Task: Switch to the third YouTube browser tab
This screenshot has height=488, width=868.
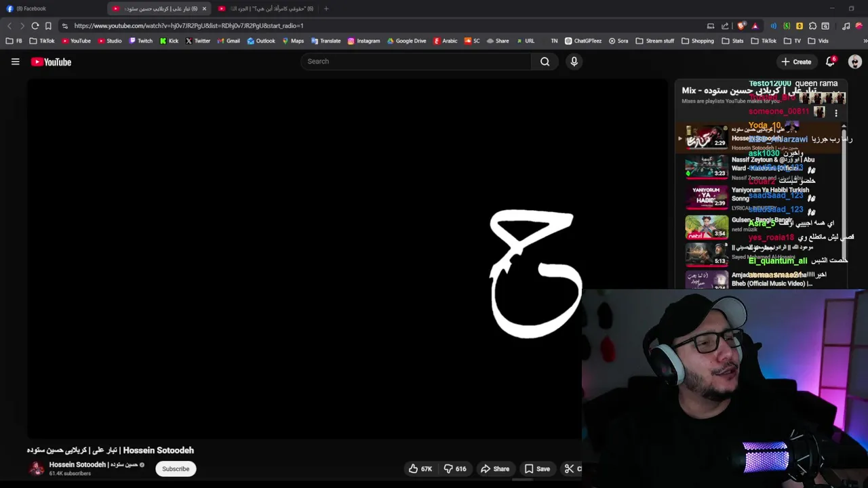Action: pos(266,9)
